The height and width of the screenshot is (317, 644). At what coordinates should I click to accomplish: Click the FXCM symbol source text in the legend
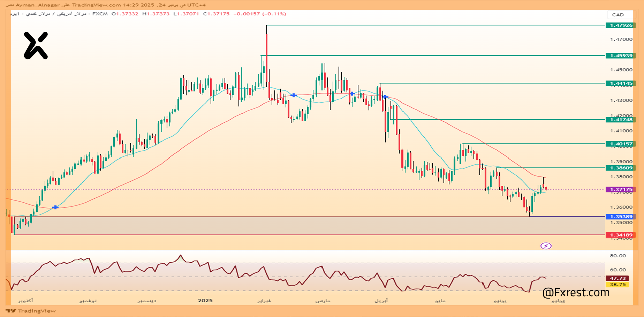tap(100, 14)
